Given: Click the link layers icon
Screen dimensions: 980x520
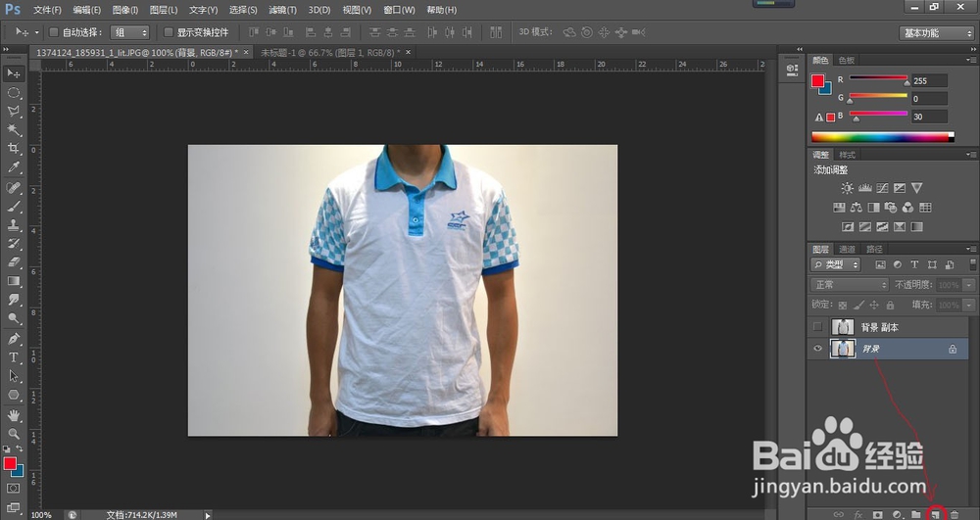Looking at the screenshot, I should point(839,515).
